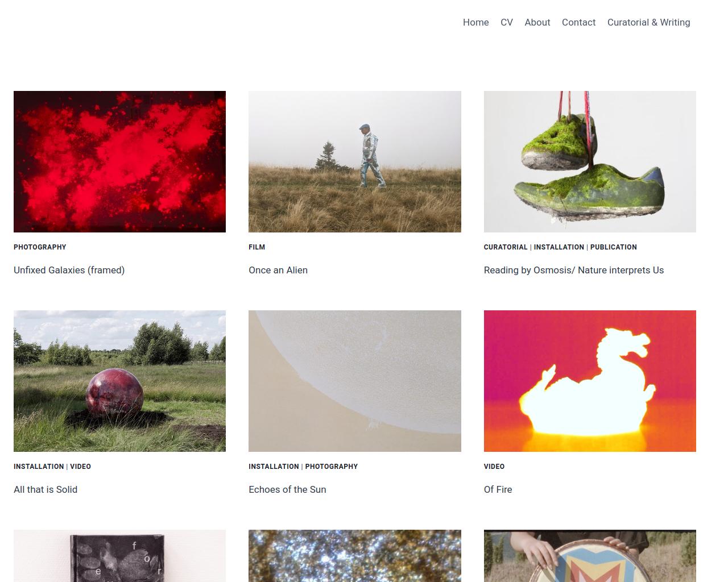Screen dimensions: 728x582
Task: Select the pale Echoes of the Sun image
Action: (x=355, y=381)
